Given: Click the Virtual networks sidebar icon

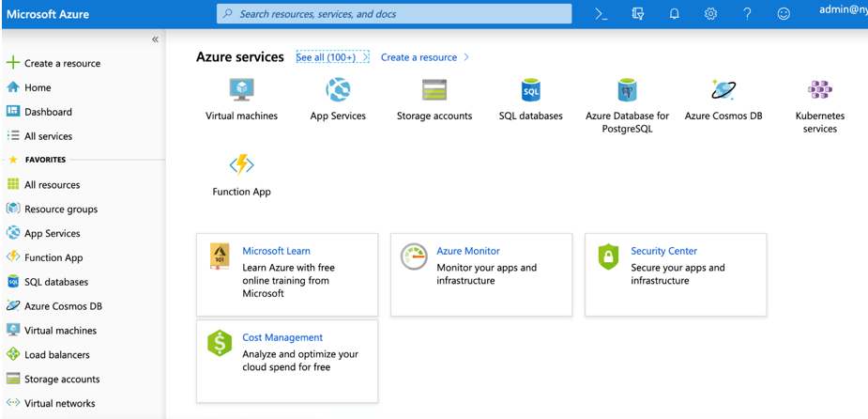Looking at the screenshot, I should coord(13,403).
